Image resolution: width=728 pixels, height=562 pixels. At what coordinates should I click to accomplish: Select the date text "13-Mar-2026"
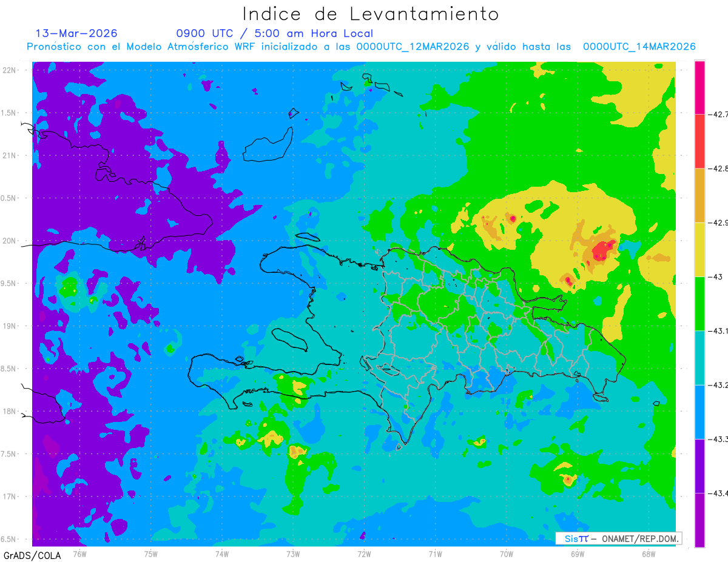(x=76, y=33)
